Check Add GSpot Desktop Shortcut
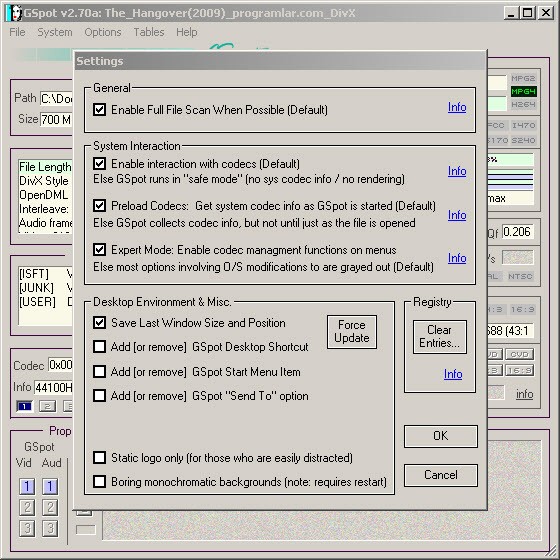Screen dimensions: 560x560 point(99,346)
